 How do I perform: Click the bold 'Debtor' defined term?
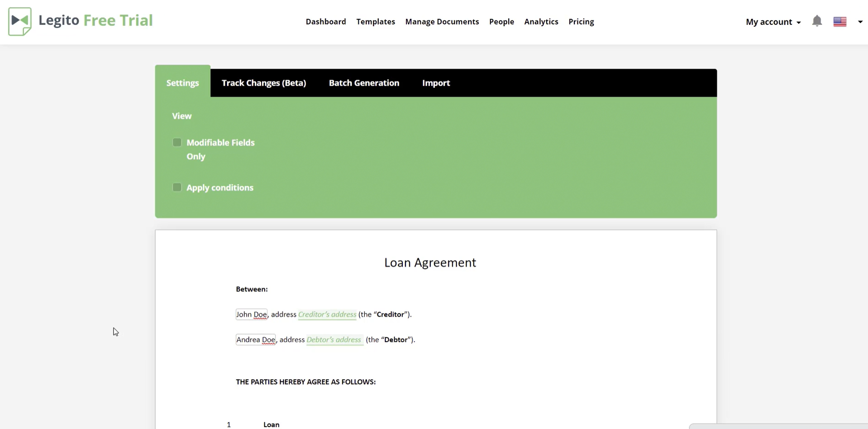pos(396,340)
